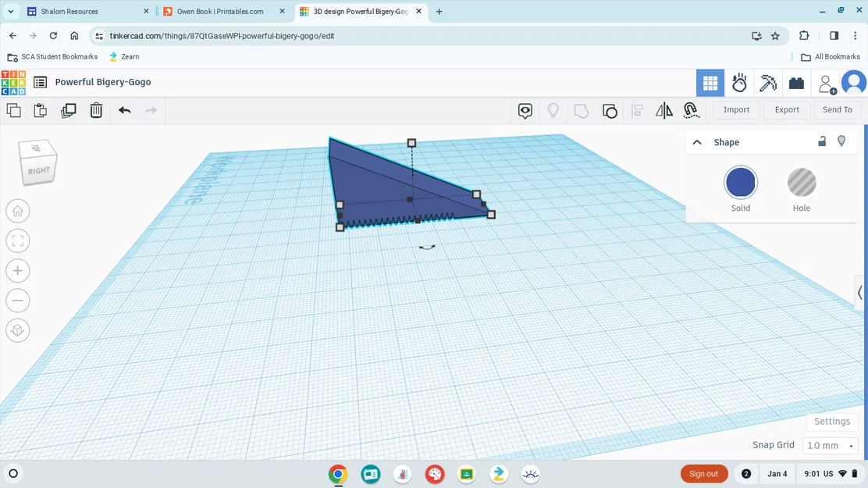Screen dimensions: 868x488
Task: Undo the last action
Action: pyautogui.click(x=125, y=110)
